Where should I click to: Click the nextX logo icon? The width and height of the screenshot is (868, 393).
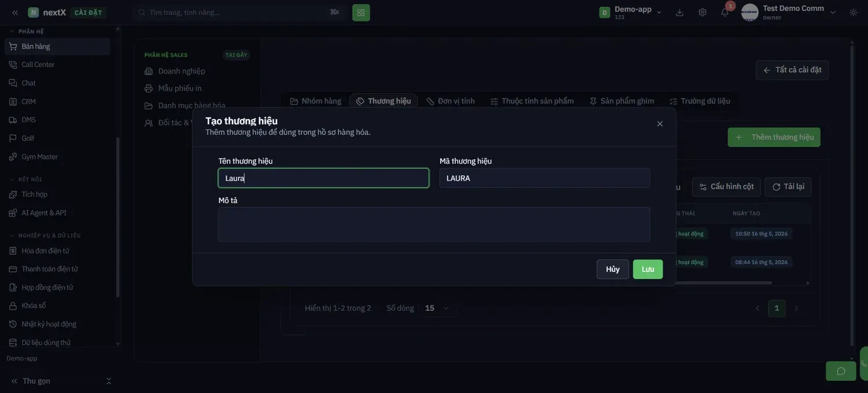[x=34, y=12]
